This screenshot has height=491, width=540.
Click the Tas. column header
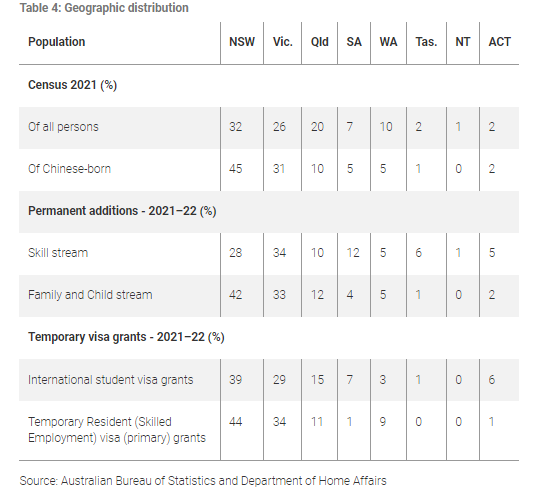(x=426, y=42)
